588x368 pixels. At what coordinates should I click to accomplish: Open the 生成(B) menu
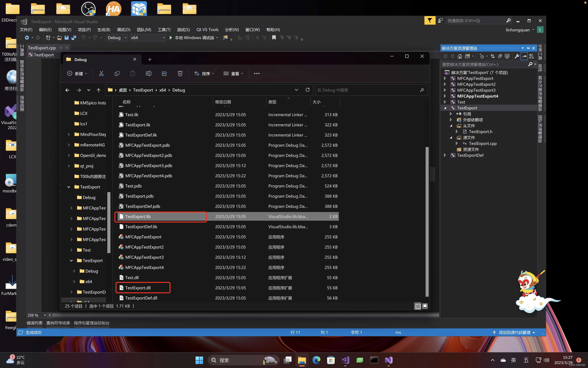[104, 30]
